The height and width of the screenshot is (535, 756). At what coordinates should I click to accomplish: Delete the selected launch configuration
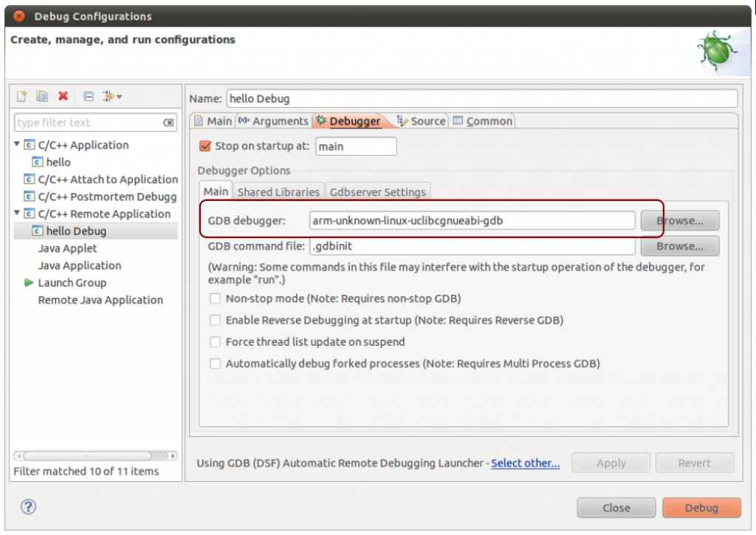coord(64,95)
